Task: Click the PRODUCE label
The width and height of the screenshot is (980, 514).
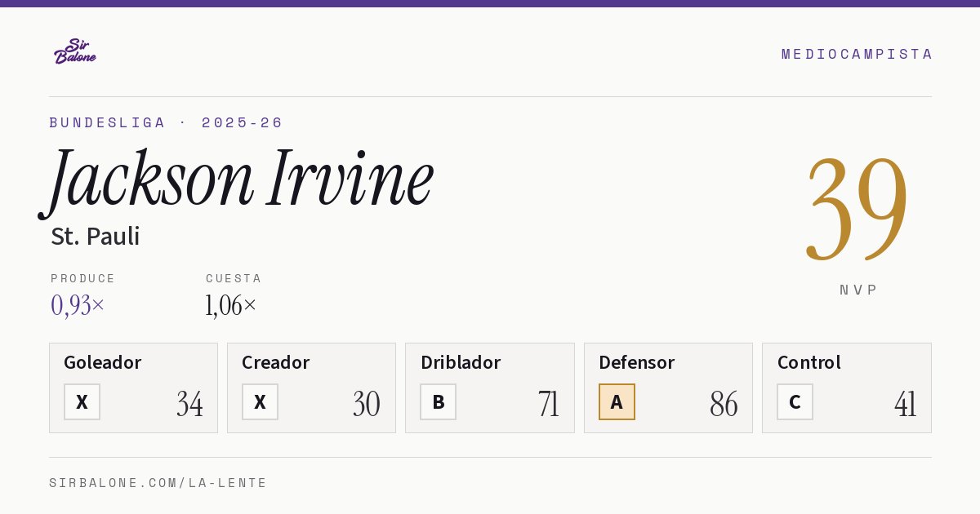Action: (83, 278)
